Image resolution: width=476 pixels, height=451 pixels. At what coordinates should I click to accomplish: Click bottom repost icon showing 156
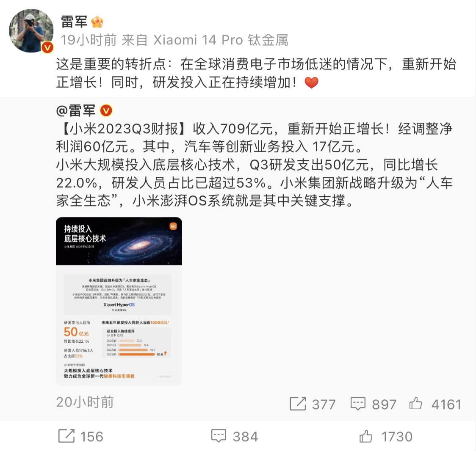coord(66,436)
